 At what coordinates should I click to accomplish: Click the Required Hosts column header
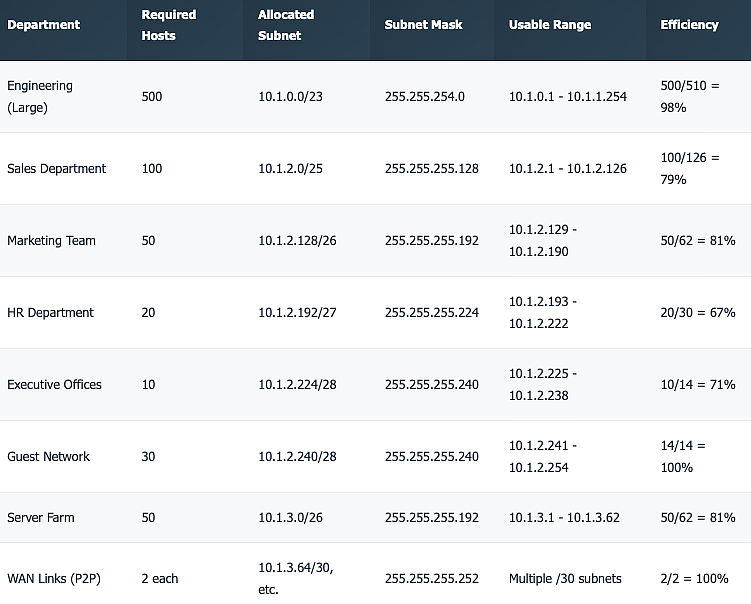pos(168,25)
